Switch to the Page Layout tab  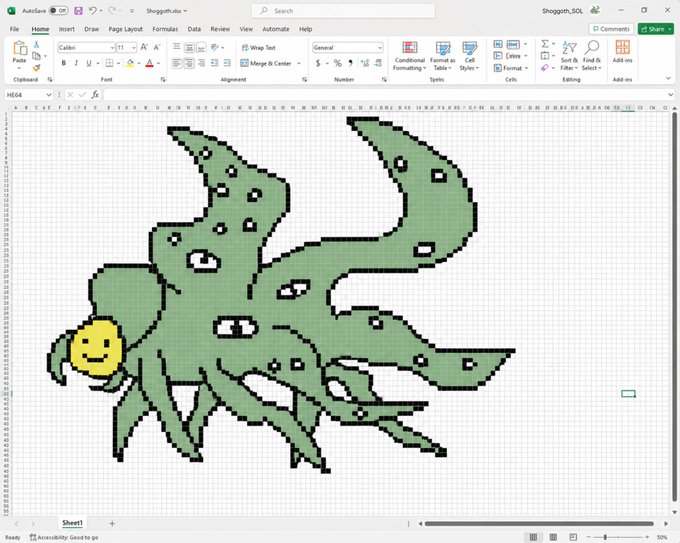click(x=125, y=29)
